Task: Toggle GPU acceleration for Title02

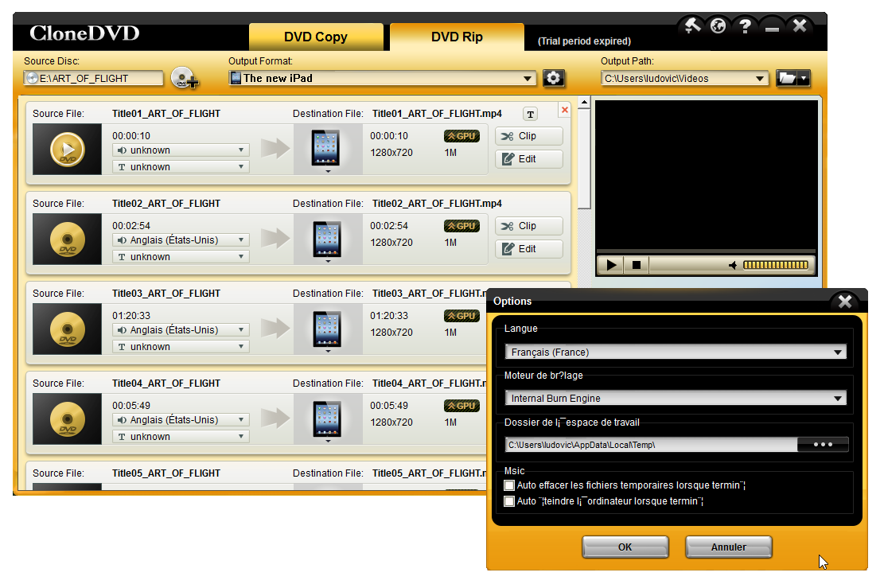Action: (461, 226)
